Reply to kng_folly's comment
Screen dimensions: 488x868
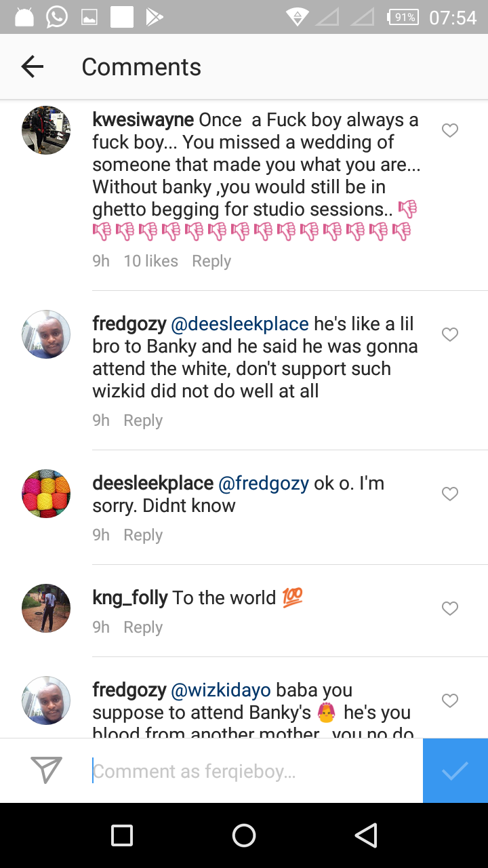tap(143, 627)
